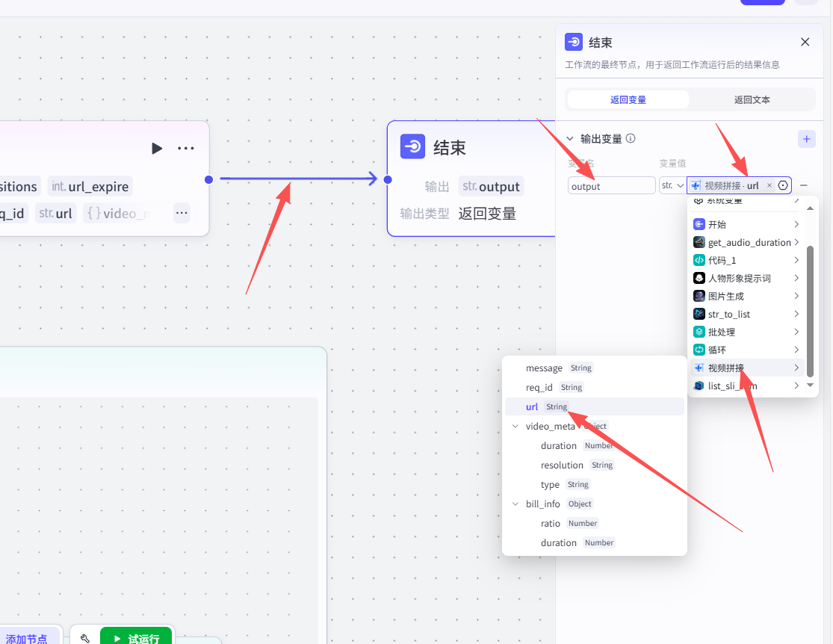Image resolution: width=833 pixels, height=644 pixels.
Task: Expand the get_audio_duration variable submenu
Action: coord(796,242)
